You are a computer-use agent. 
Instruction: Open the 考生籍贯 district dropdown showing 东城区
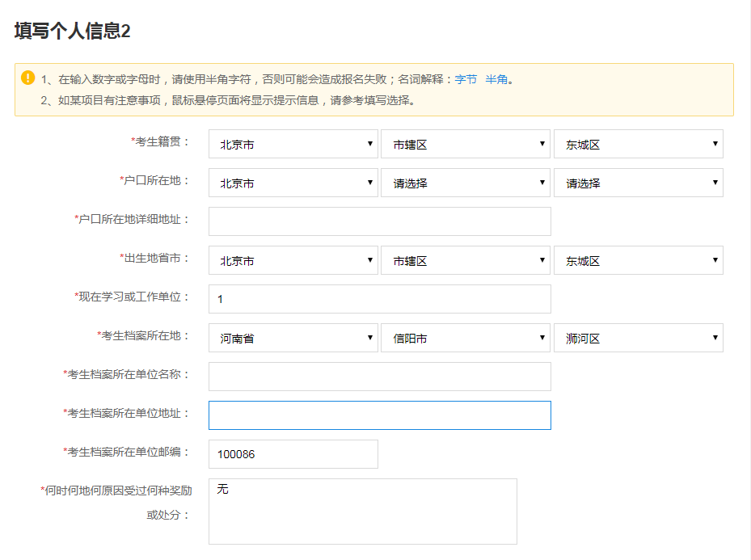638,144
